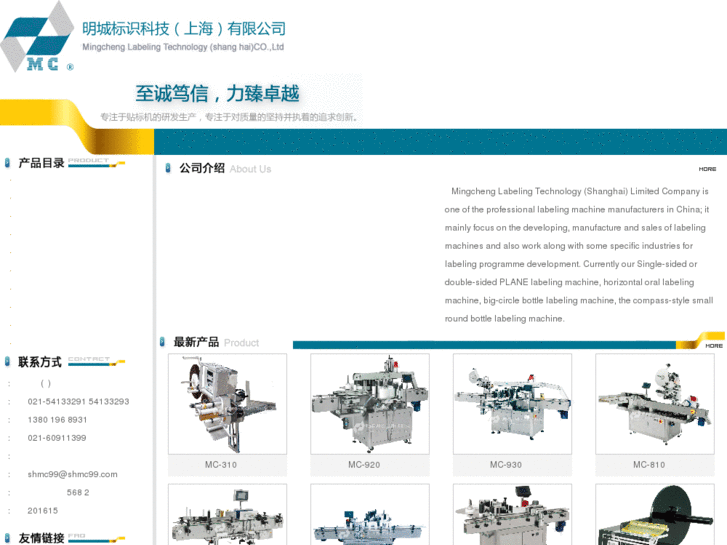Click the blue bullet icon beside 友情链接
The image size is (727, 545).
click(7, 538)
